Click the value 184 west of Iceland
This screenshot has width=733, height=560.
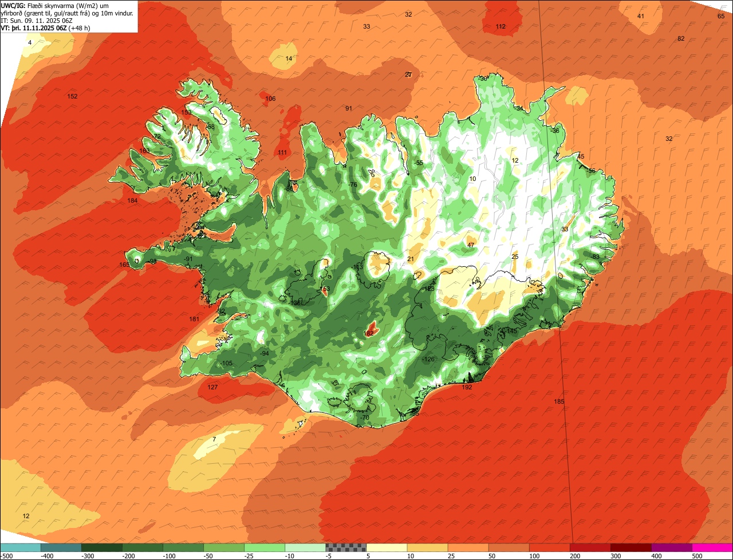[132, 200]
